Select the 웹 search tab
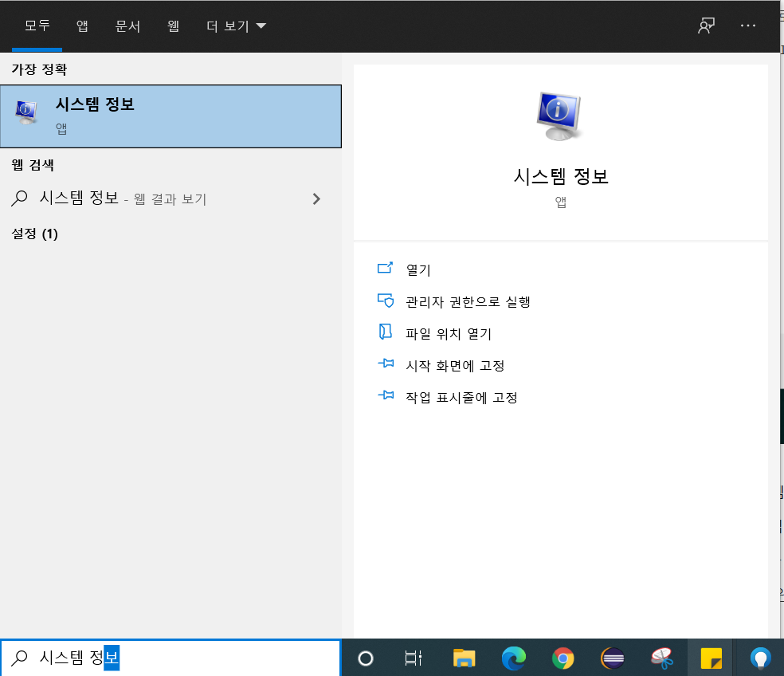784x676 pixels. pyautogui.click(x=174, y=25)
